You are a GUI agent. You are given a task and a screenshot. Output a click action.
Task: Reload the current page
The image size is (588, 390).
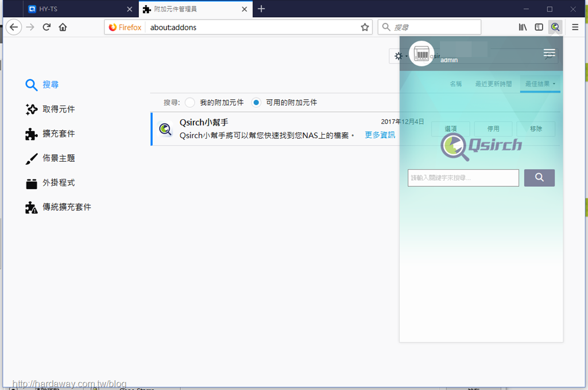(x=47, y=27)
